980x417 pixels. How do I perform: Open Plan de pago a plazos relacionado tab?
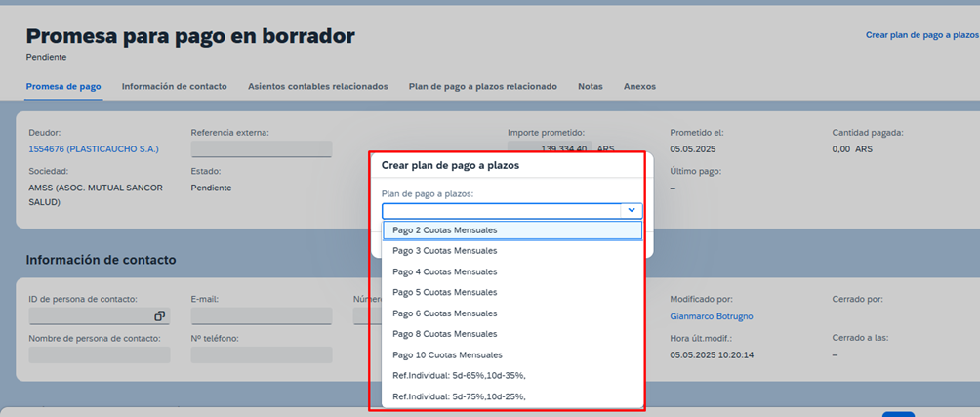(482, 86)
